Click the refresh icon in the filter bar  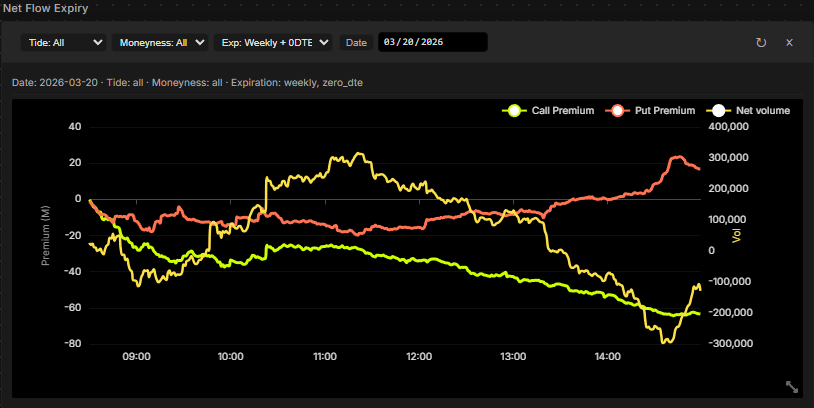pos(761,43)
